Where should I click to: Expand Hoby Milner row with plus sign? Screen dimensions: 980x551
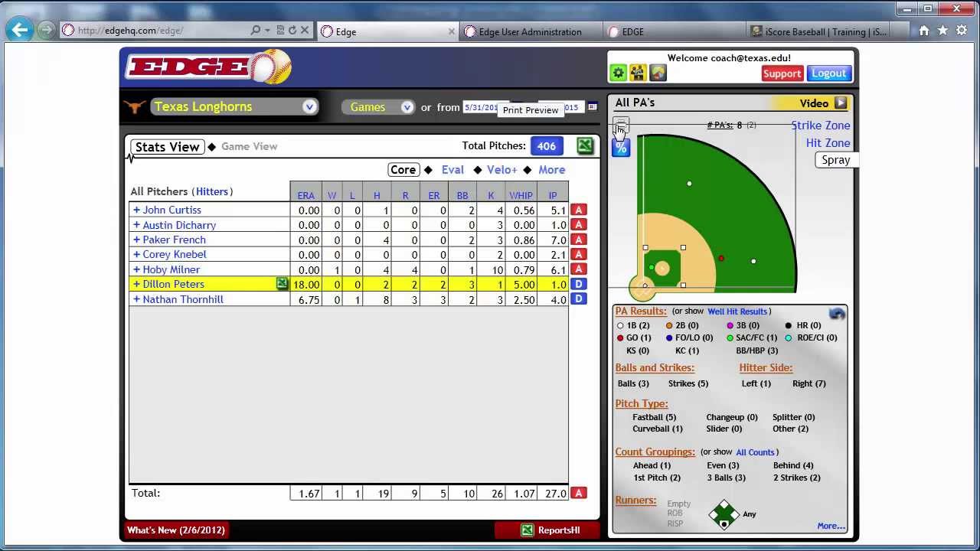[136, 269]
